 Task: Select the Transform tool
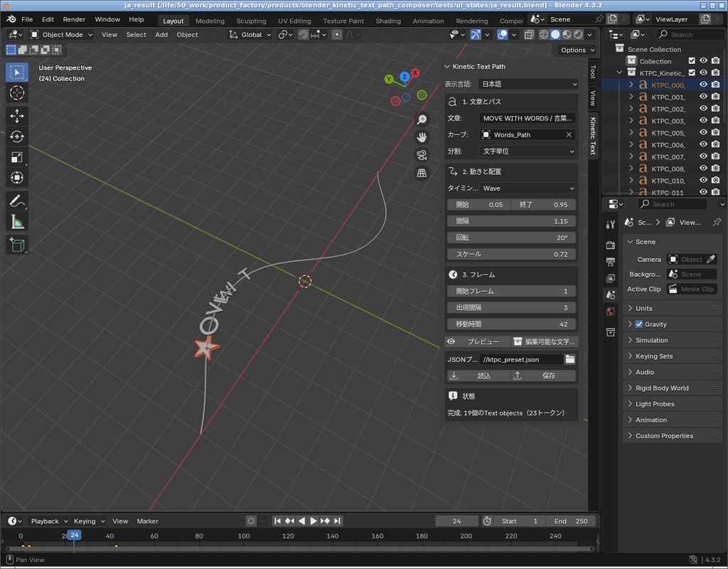(17, 177)
